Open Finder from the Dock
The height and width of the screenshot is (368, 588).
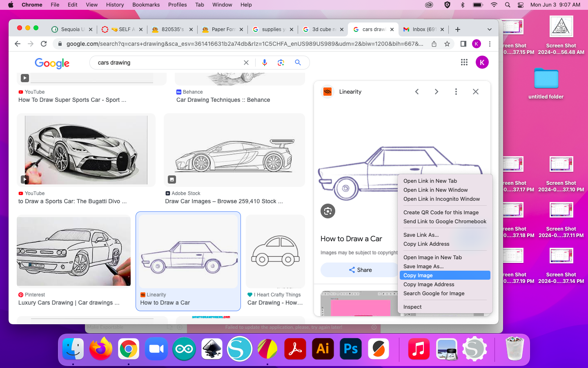click(x=73, y=349)
